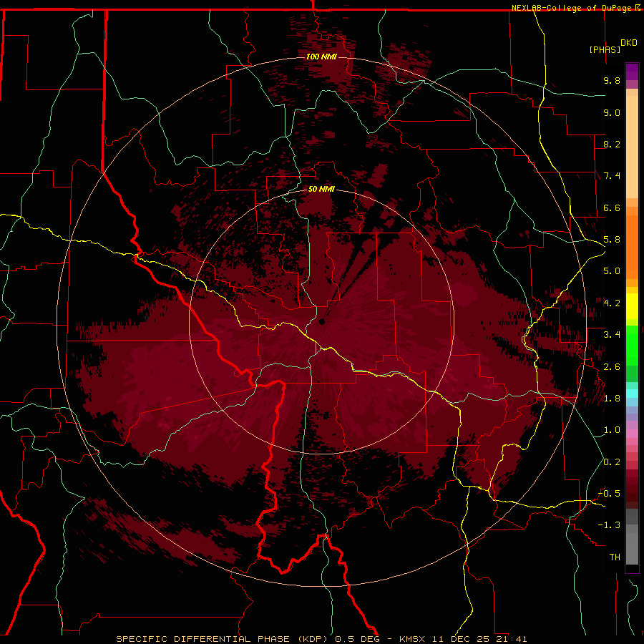This screenshot has height=644, width=644.
Task: Pick the peach segment of the color bar
Action: [x=632, y=148]
